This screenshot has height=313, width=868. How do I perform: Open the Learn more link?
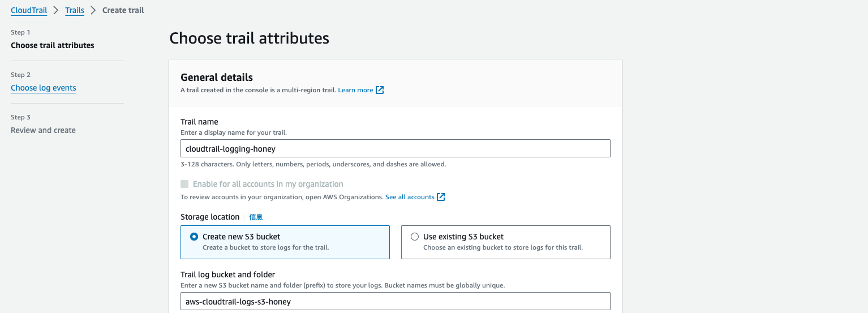pyautogui.click(x=355, y=90)
